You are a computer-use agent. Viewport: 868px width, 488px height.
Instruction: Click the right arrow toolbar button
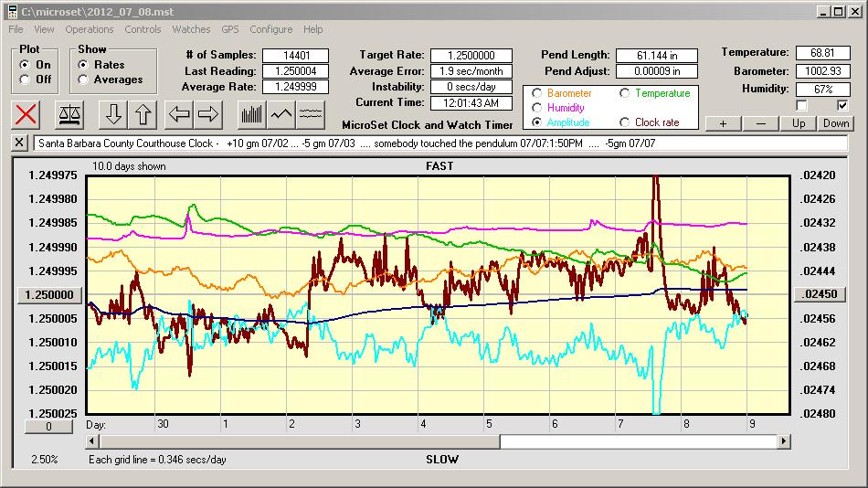(x=208, y=115)
